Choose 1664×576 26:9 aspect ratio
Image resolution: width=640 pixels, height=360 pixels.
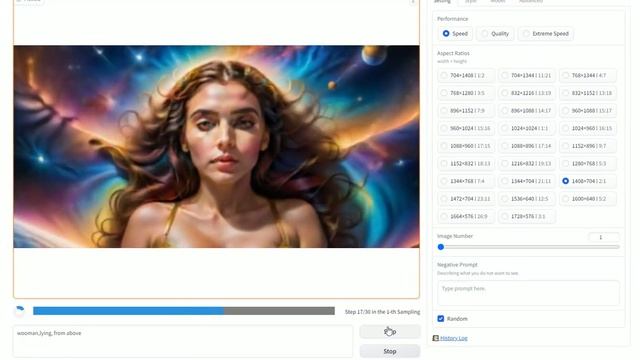[x=466, y=216]
